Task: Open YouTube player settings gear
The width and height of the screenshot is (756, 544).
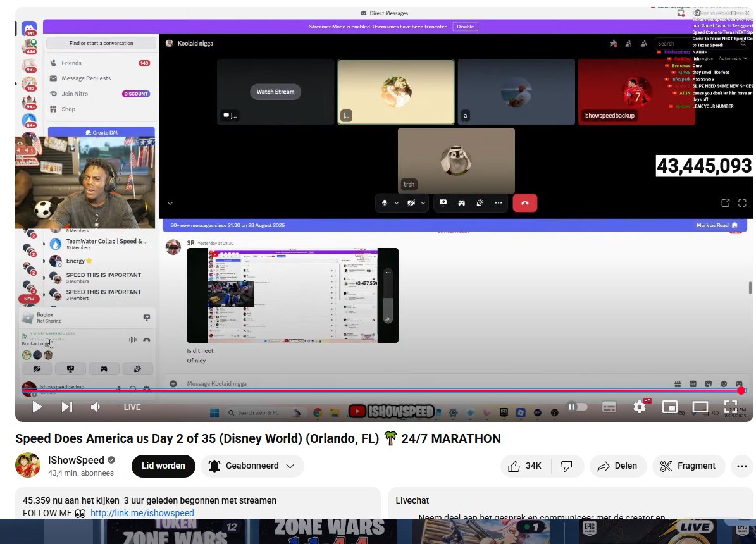Action: click(640, 407)
